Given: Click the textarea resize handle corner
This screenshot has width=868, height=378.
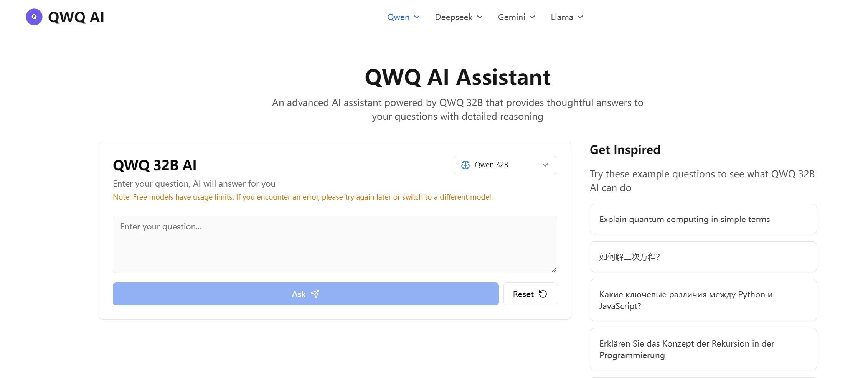Looking at the screenshot, I should click(553, 270).
